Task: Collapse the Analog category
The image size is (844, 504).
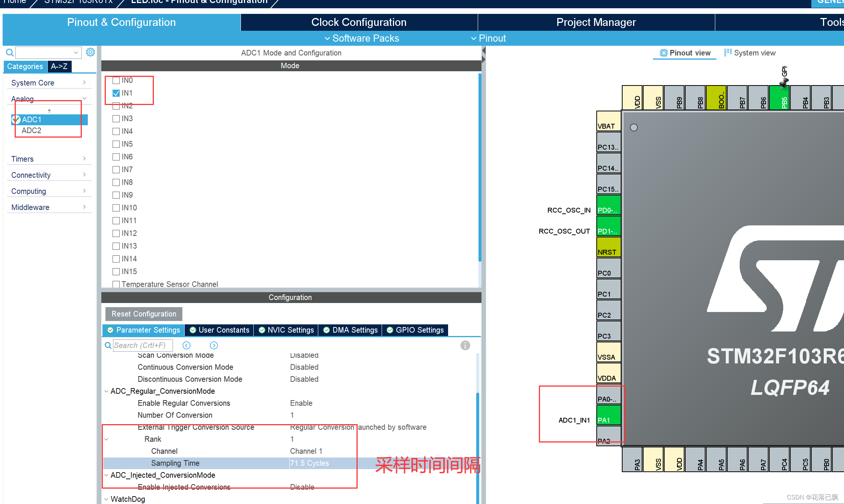Action: click(49, 99)
